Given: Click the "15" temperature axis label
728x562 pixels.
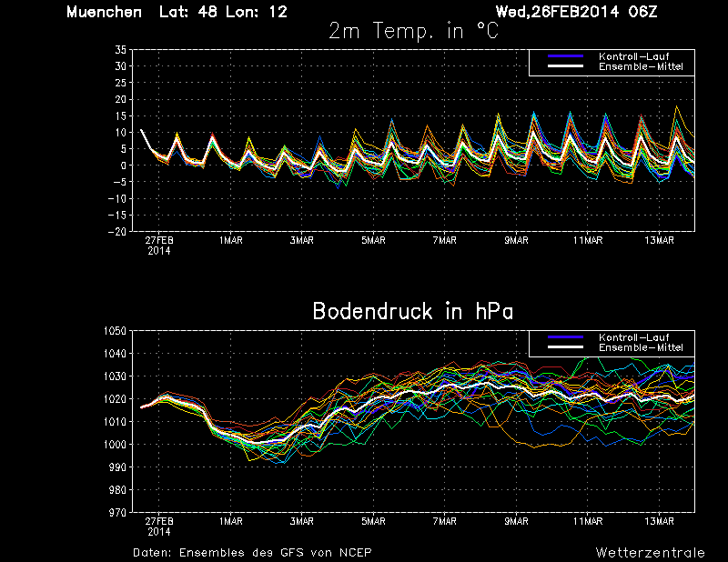Looking at the screenshot, I should pos(120,116).
